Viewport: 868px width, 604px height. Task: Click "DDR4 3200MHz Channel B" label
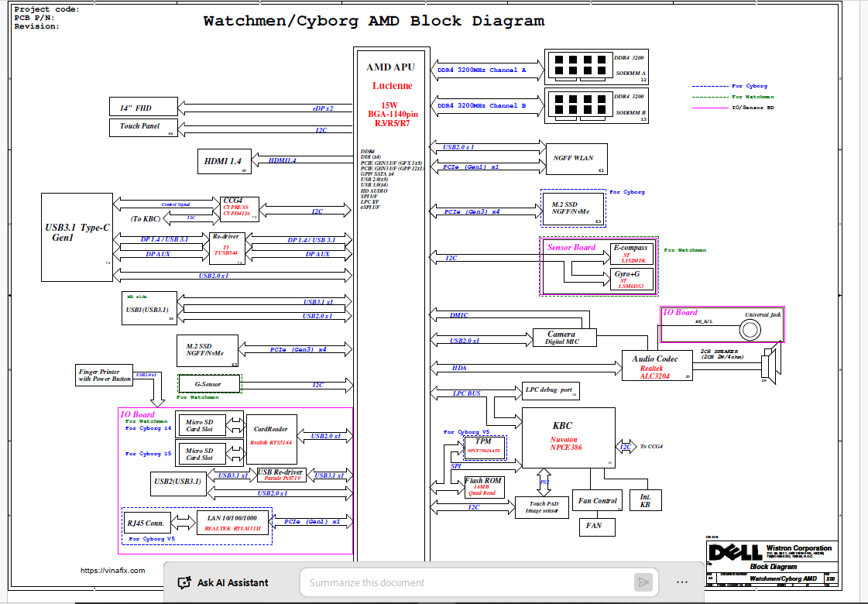point(482,106)
